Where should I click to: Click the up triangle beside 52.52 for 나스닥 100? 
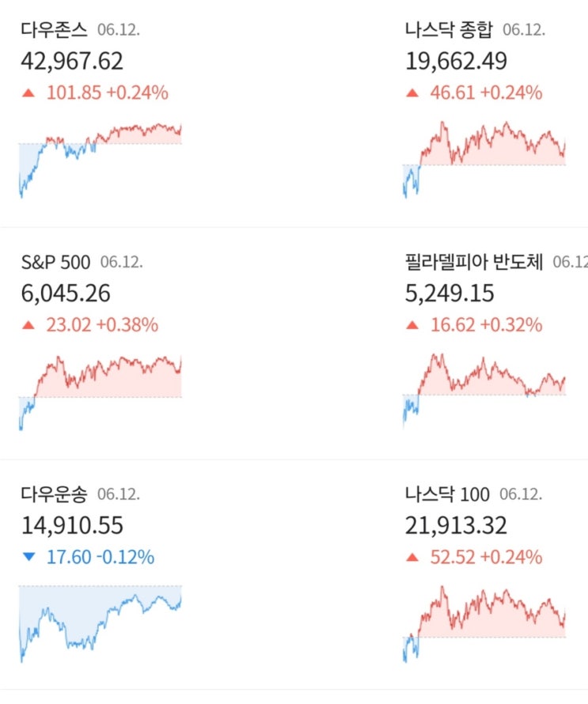point(412,557)
